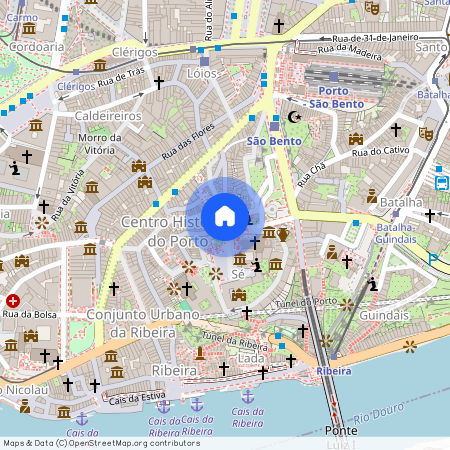Select the Rio Douro river label
Screen dimensions: 450x450
(x=379, y=413)
